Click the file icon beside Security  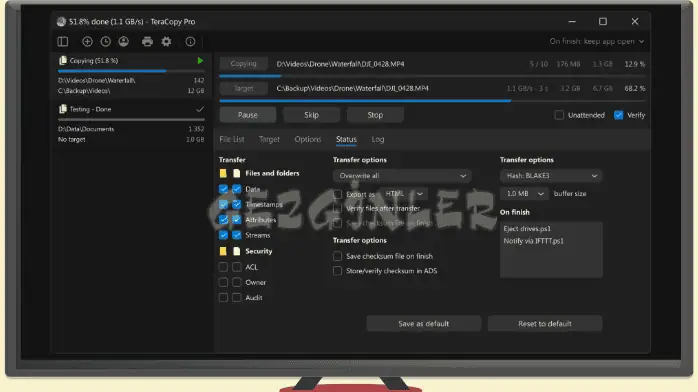coord(237,251)
